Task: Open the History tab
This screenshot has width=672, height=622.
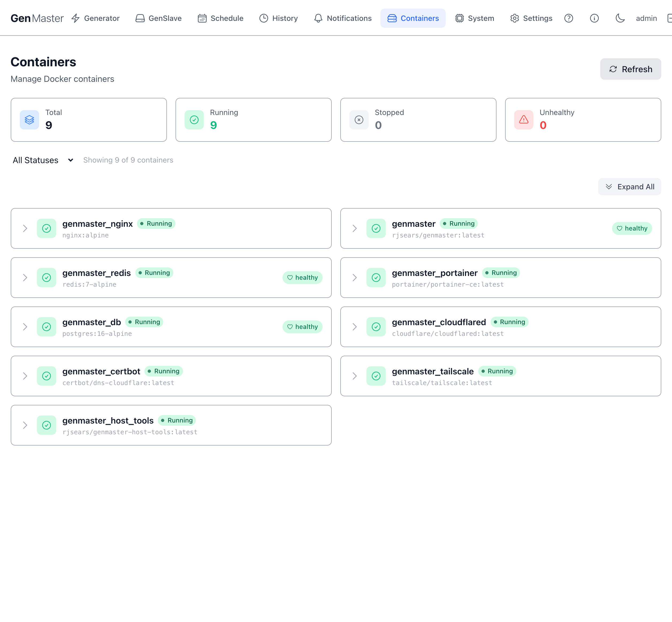Action: click(279, 18)
